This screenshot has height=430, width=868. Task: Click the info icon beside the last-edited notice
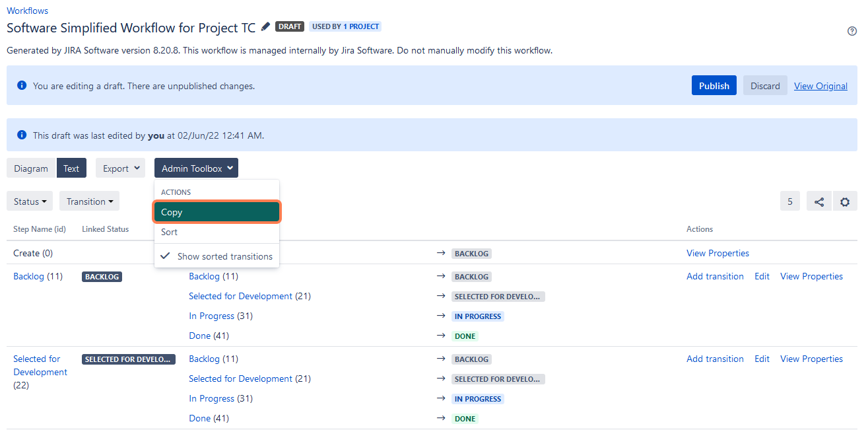[20, 134]
